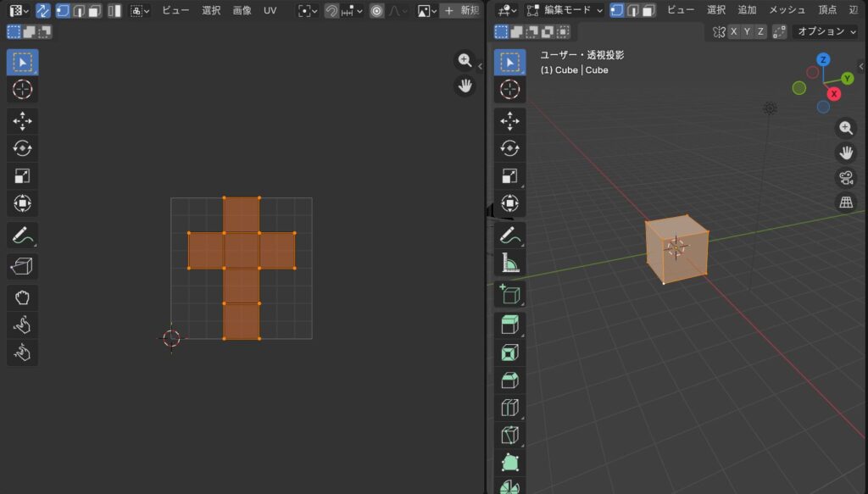
Task: Select the Loop Cut tool
Action: click(509, 408)
